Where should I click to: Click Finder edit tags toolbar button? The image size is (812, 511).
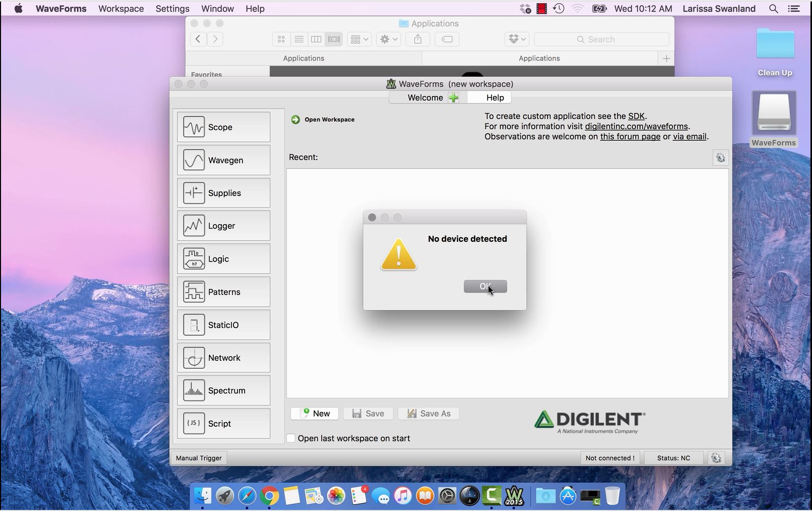(447, 39)
